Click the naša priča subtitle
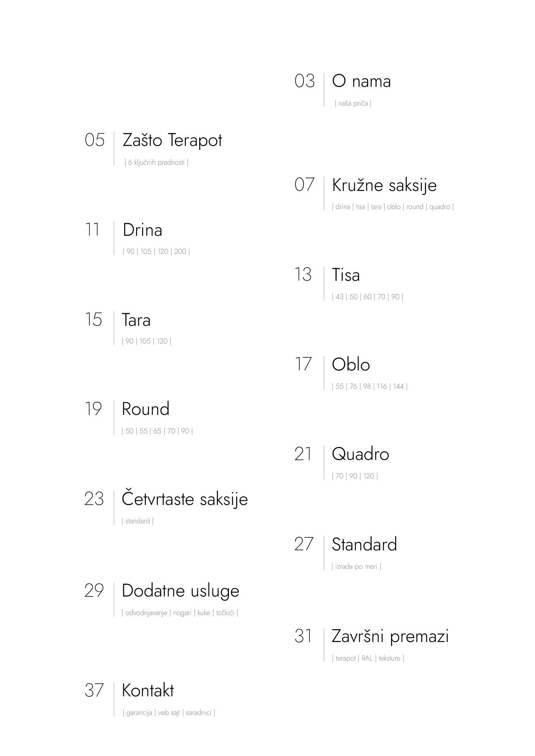Viewport: 535px width, 756px height. [353, 103]
